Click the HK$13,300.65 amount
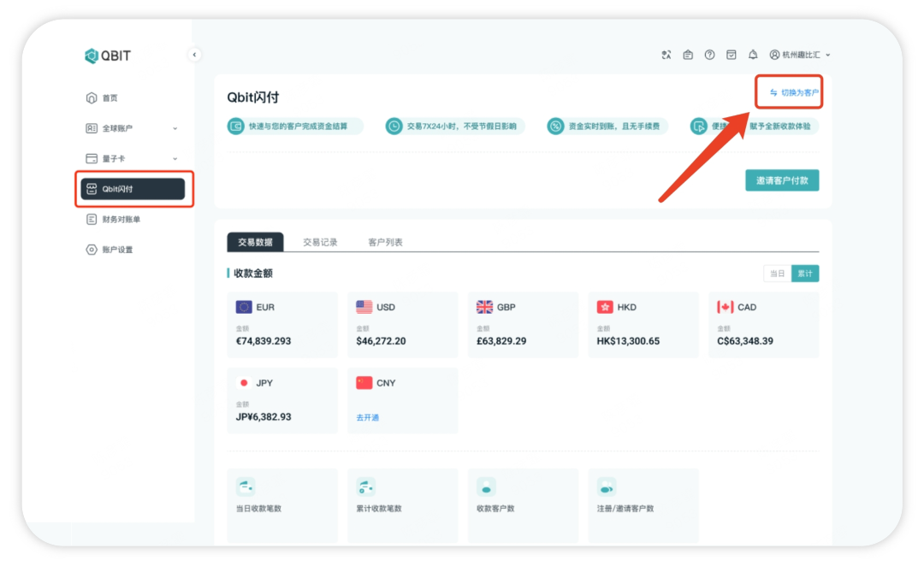Image resolution: width=924 pixels, height=566 pixels. pyautogui.click(x=628, y=341)
